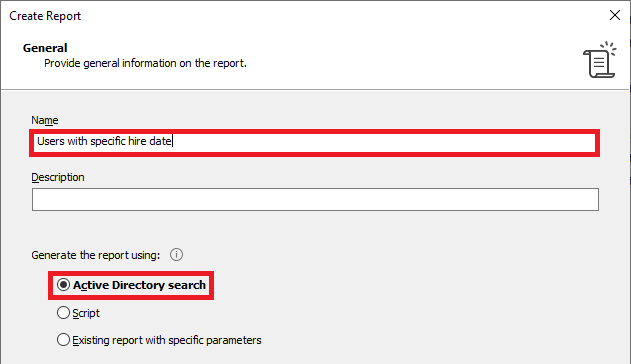
Task: Click the Name field label
Action: click(45, 120)
